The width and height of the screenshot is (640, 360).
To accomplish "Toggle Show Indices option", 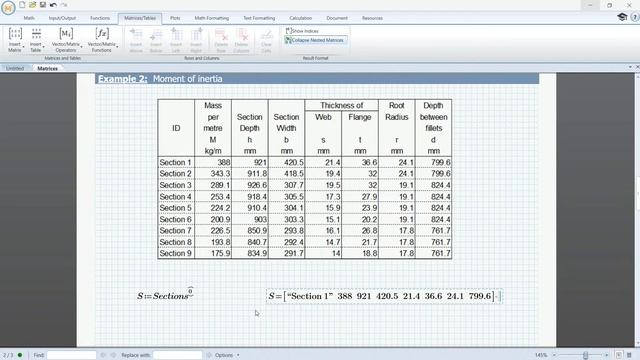I will pos(302,31).
